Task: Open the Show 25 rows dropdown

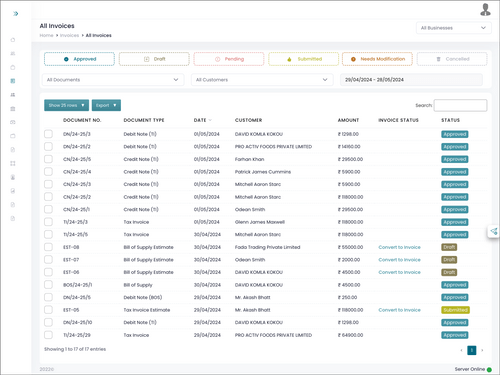Action: point(66,105)
